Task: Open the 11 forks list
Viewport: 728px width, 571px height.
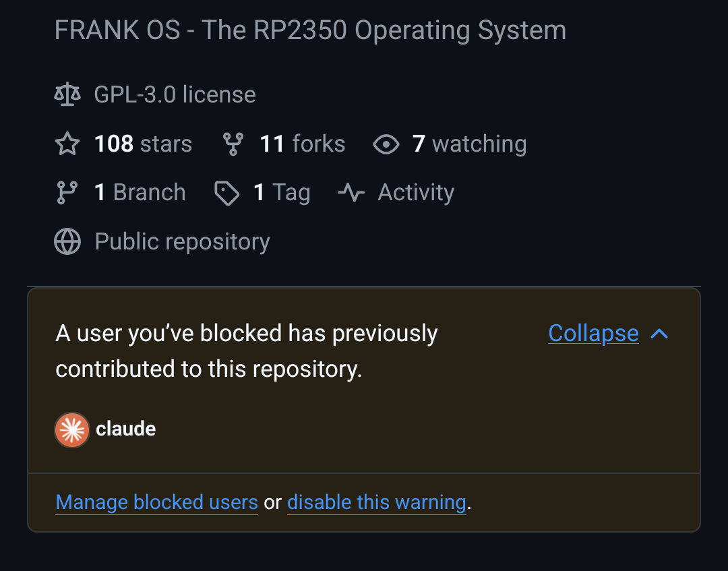Action: 301,143
